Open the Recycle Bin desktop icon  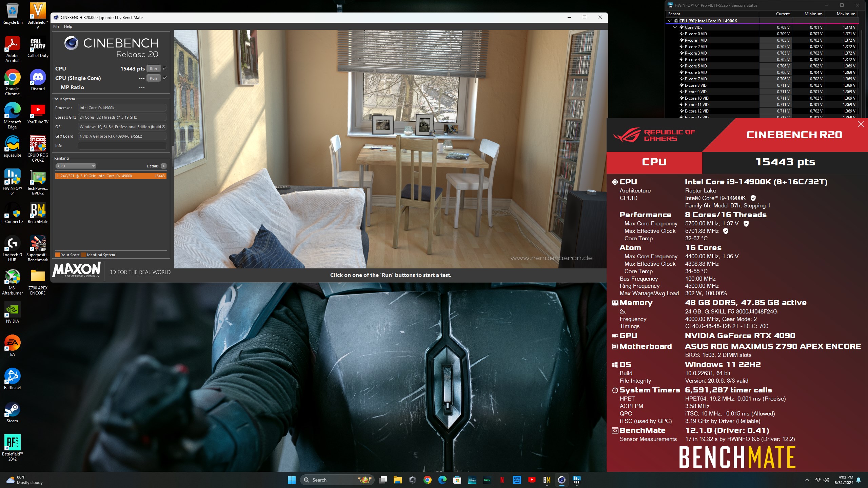click(x=13, y=14)
